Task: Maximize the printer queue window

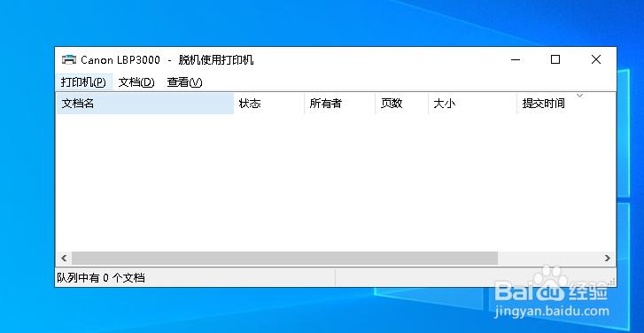Action: point(555,60)
